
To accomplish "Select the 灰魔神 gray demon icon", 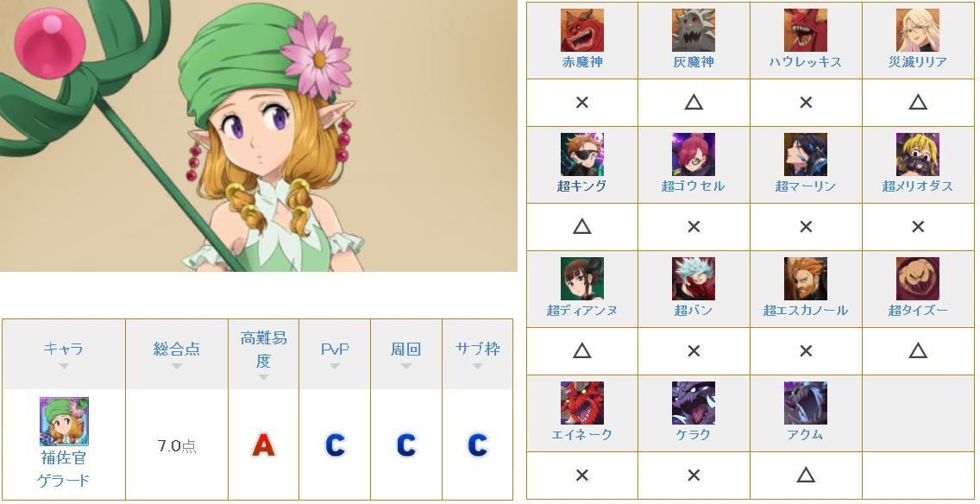I will [693, 30].
